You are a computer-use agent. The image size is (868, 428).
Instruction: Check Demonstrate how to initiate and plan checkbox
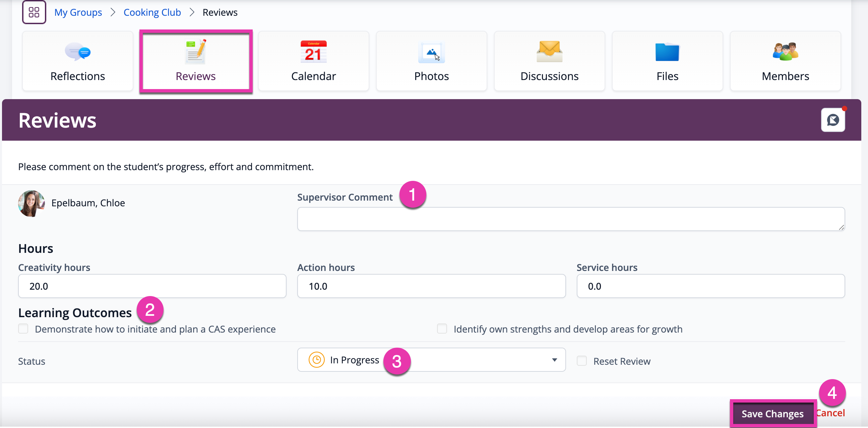pyautogui.click(x=23, y=329)
